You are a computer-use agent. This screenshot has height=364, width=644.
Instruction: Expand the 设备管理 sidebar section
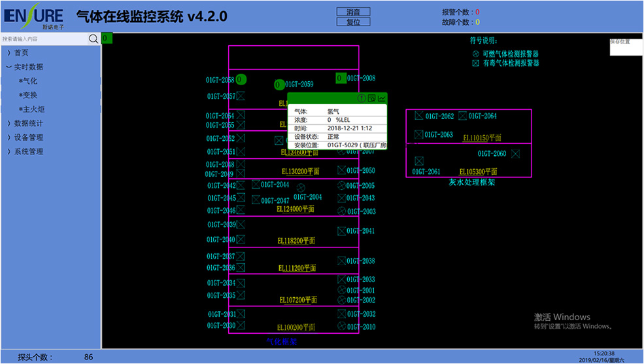coord(28,137)
